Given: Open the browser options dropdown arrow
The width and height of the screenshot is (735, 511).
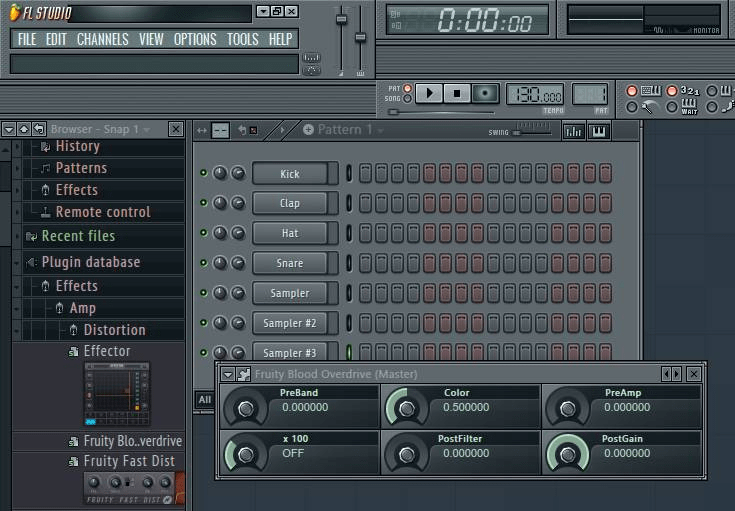Looking at the screenshot, I should 8,129.
